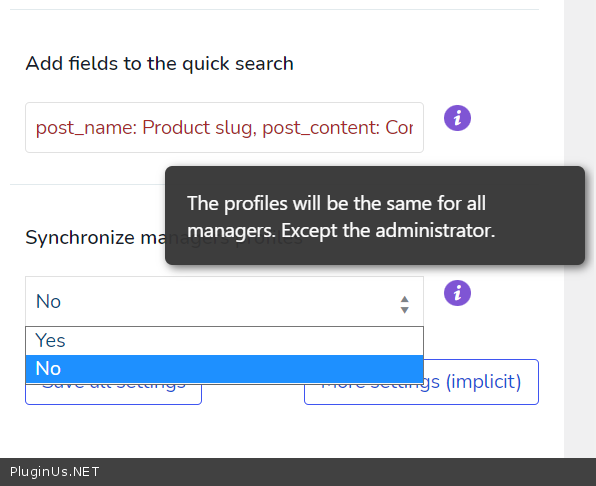Image resolution: width=596 pixels, height=486 pixels.
Task: Click the dark tooltip about managers profiles
Action: [x=375, y=215]
